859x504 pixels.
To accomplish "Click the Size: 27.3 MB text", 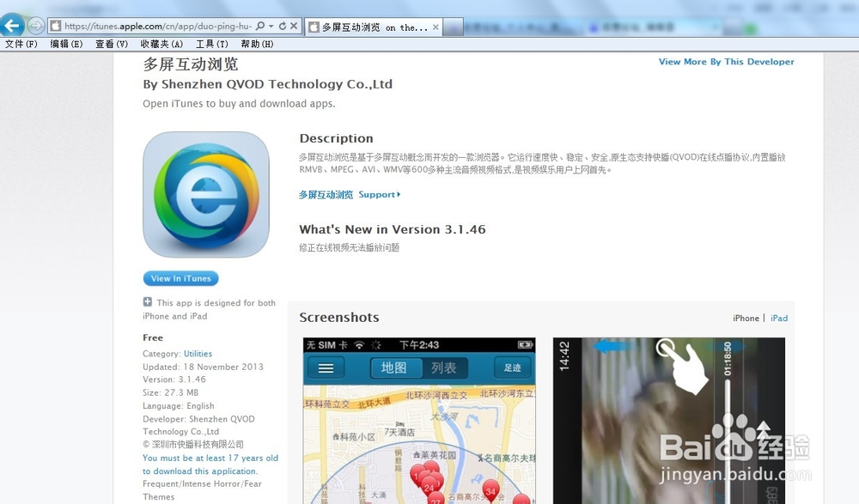I will (170, 392).
